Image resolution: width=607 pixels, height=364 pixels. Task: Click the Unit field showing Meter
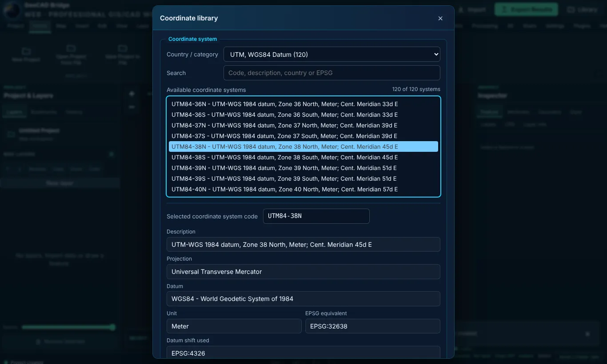tap(234, 326)
